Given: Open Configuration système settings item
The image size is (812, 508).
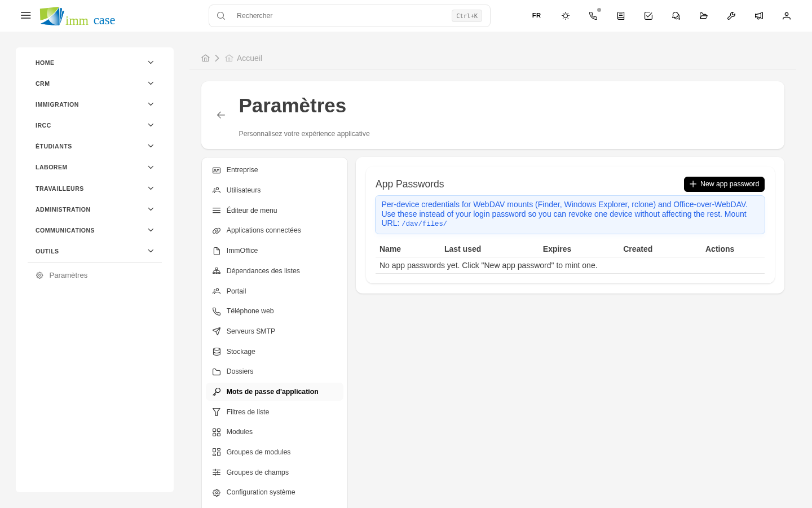Looking at the screenshot, I should click(x=275, y=492).
